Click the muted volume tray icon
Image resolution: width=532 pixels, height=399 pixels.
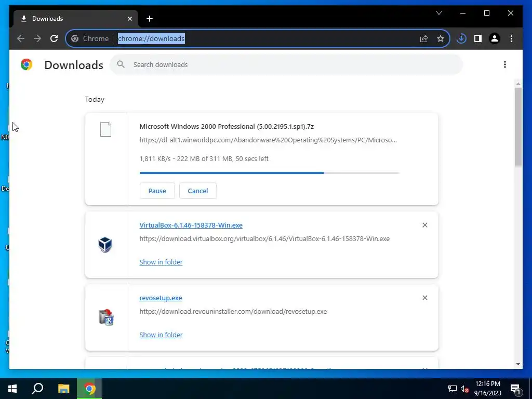click(x=465, y=389)
